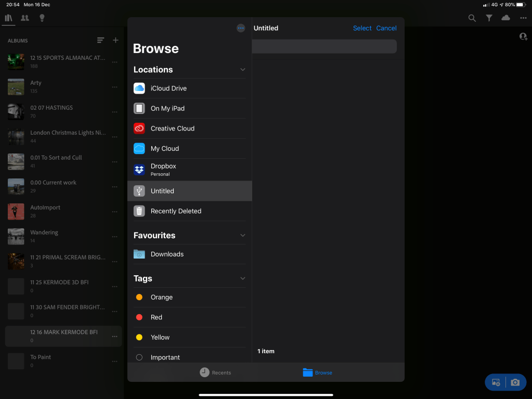Screen dimensions: 532x399
Task: Open the search magnifier icon
Action: pyautogui.click(x=472, y=18)
